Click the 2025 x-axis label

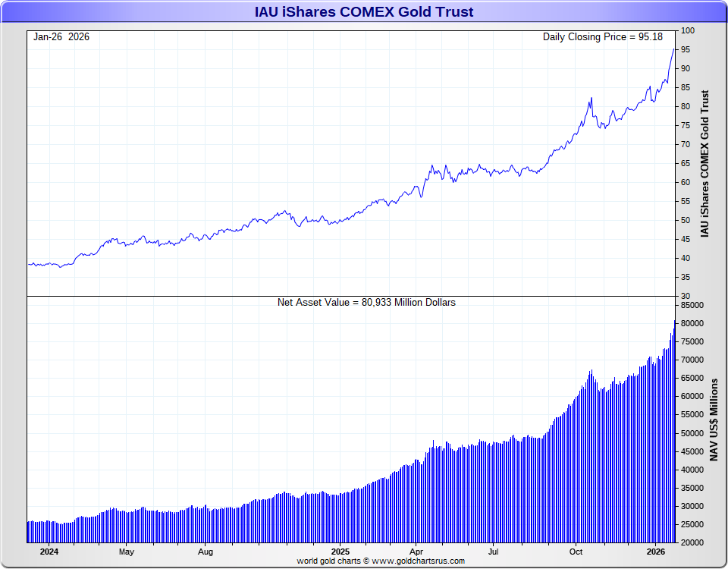pyautogui.click(x=340, y=552)
